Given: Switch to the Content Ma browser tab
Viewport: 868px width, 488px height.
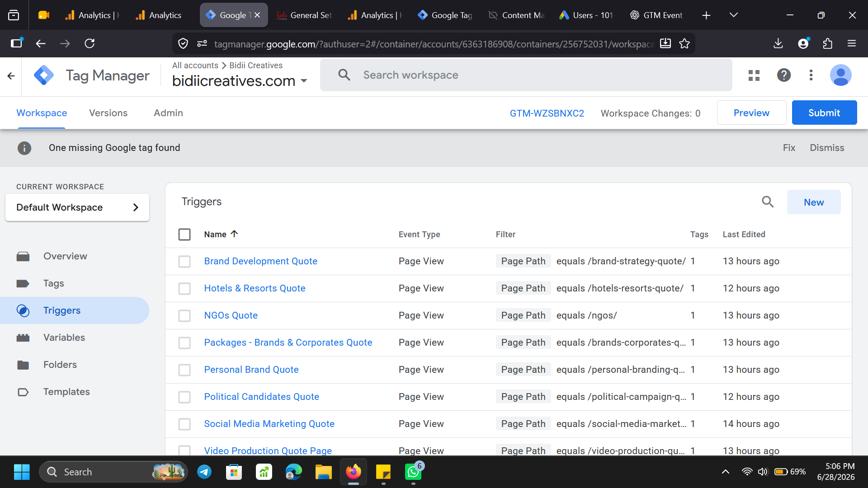Looking at the screenshot, I should tap(517, 15).
